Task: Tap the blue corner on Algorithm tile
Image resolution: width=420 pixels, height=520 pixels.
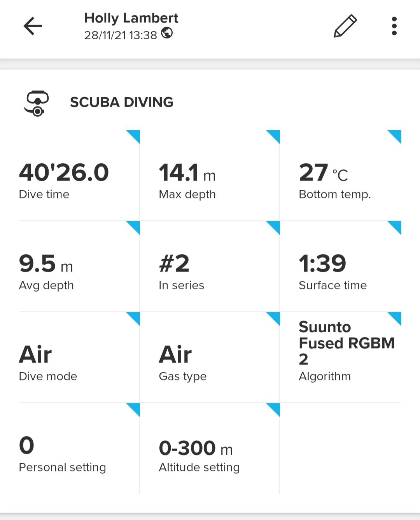Action: point(396,318)
